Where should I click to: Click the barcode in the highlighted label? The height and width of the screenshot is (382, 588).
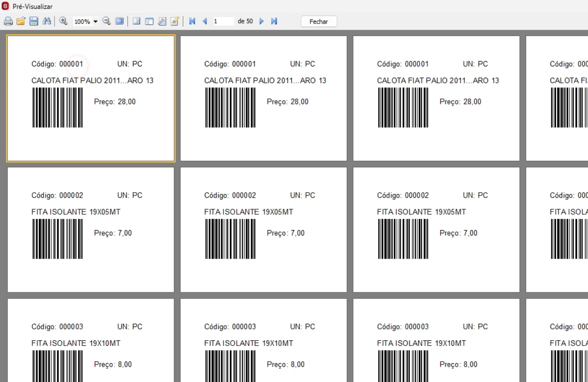click(x=58, y=108)
